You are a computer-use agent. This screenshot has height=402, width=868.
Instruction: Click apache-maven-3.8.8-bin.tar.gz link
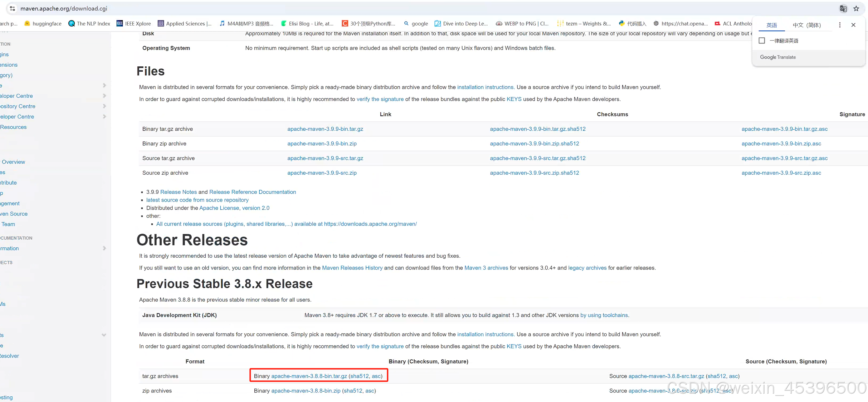(x=309, y=376)
